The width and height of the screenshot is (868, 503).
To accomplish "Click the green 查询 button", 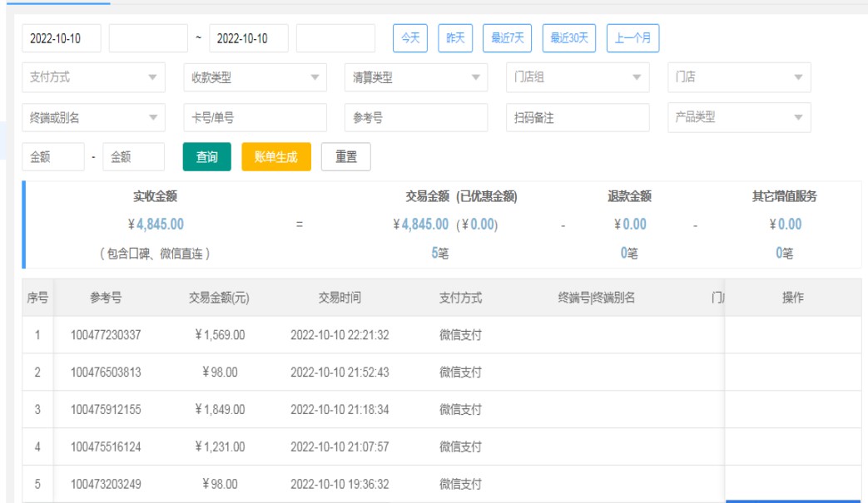I will 207,157.
